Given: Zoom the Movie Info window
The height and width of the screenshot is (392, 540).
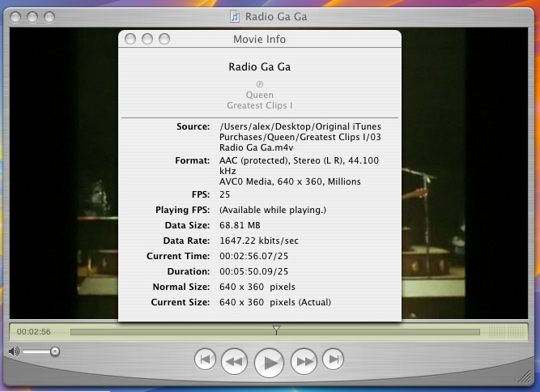Looking at the screenshot, I should [x=164, y=39].
